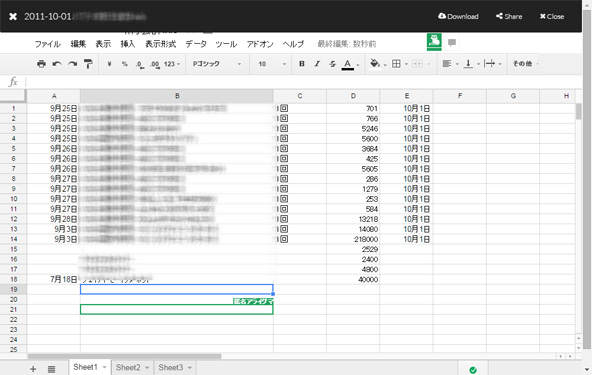Screen dimensions: 592x375
Task: Select the paint format roller icon
Action: point(88,64)
